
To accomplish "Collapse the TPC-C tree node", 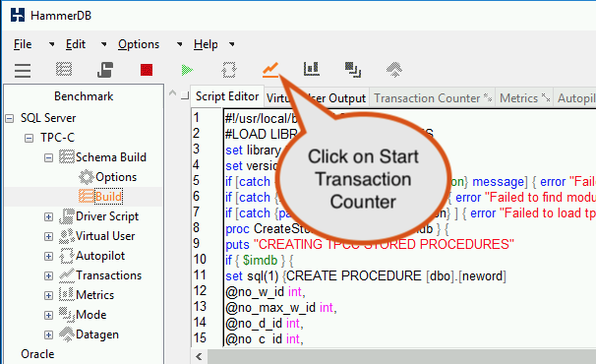I will (29, 138).
